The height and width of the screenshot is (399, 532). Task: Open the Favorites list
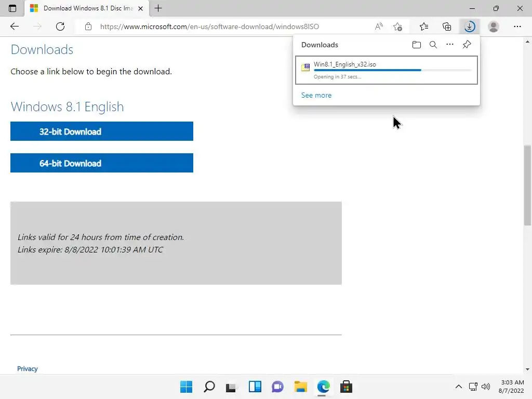tap(424, 26)
